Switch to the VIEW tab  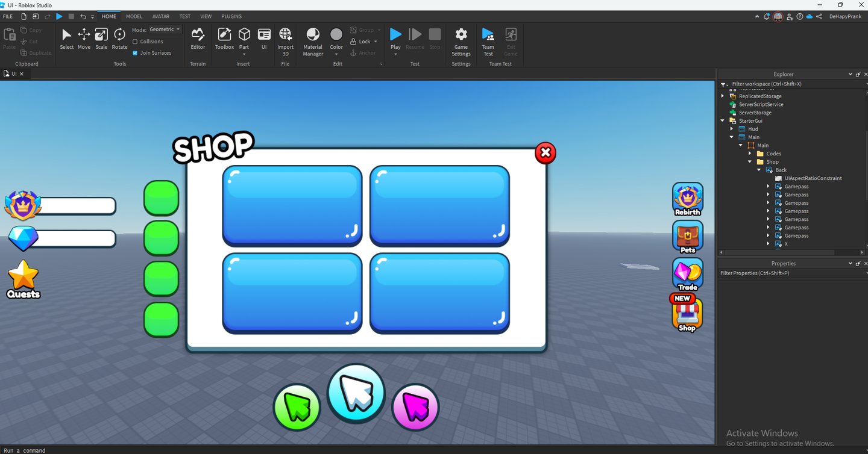tap(206, 16)
